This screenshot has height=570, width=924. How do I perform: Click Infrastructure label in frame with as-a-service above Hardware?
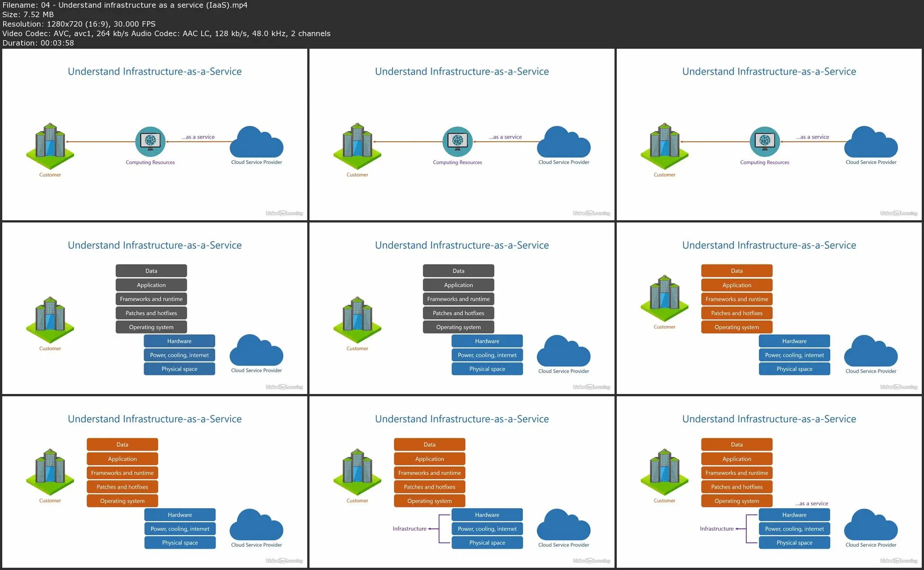click(x=716, y=528)
